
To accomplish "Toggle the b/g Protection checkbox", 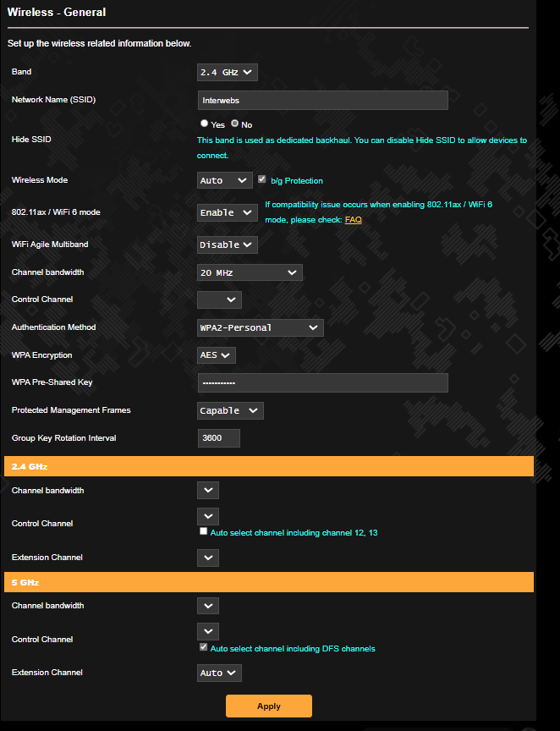I will click(261, 179).
